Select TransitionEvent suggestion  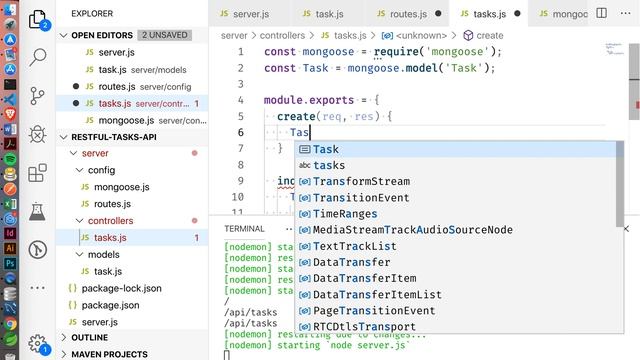click(x=456, y=198)
